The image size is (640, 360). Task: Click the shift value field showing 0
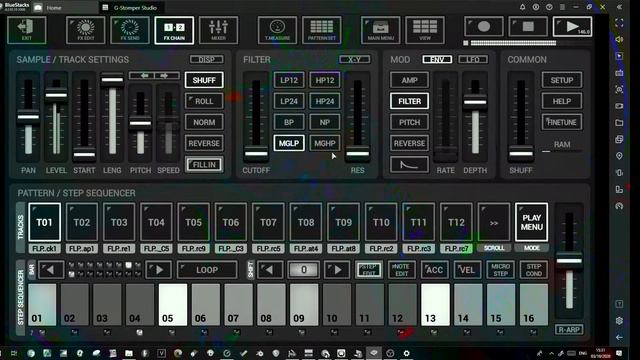[303, 270]
